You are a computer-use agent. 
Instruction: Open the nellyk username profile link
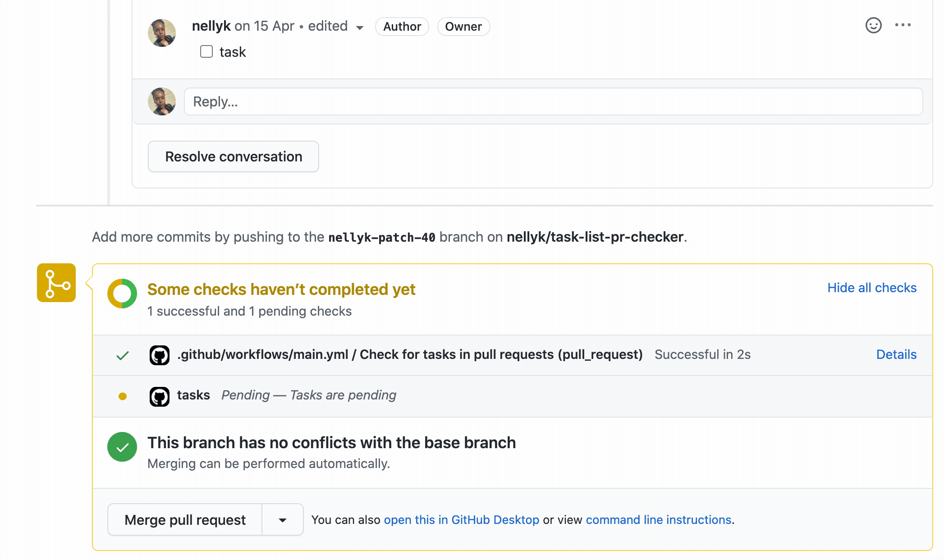point(211,26)
